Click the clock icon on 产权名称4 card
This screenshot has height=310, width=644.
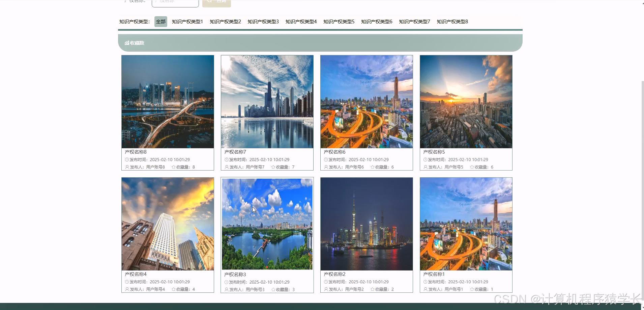pyautogui.click(x=127, y=282)
